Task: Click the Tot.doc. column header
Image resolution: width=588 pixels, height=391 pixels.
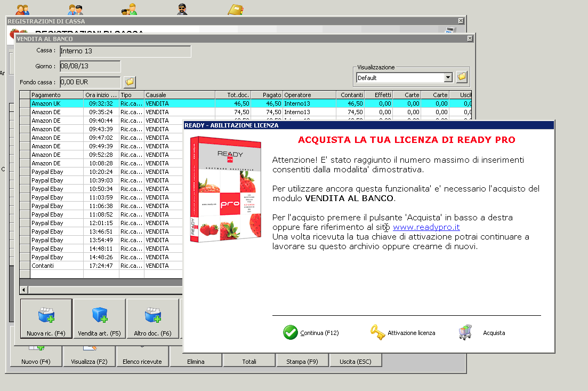Action: click(233, 95)
